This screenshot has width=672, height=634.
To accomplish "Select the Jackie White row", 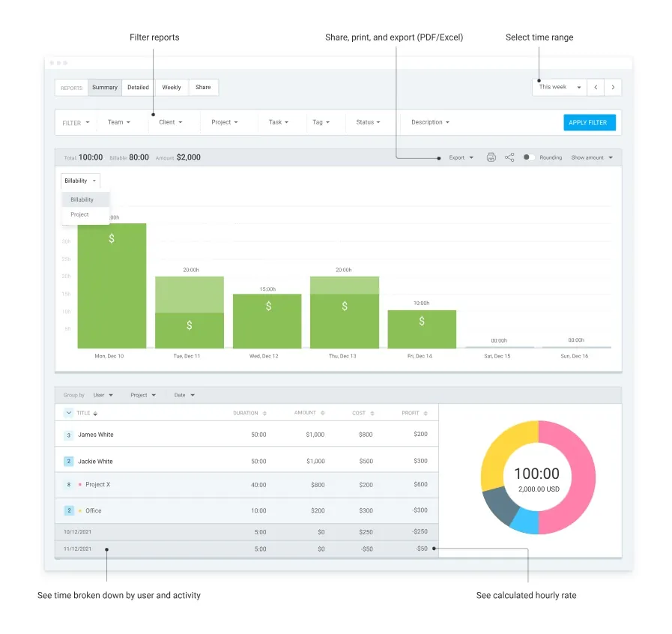I will click(247, 461).
